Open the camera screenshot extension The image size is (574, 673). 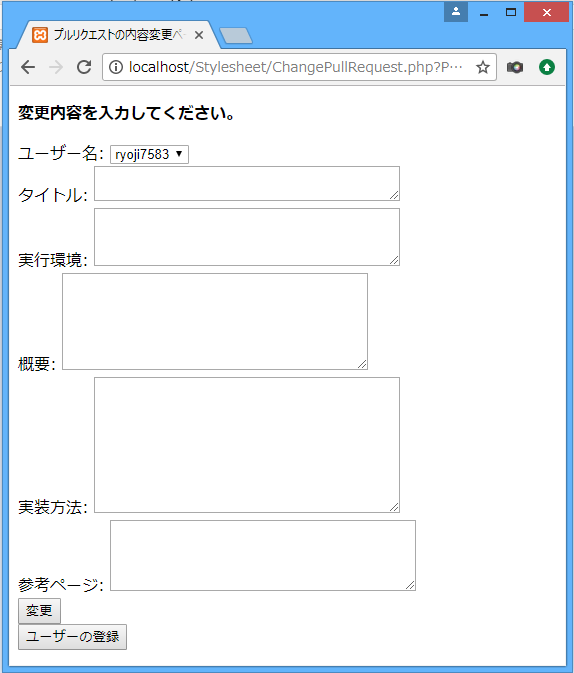(515, 67)
